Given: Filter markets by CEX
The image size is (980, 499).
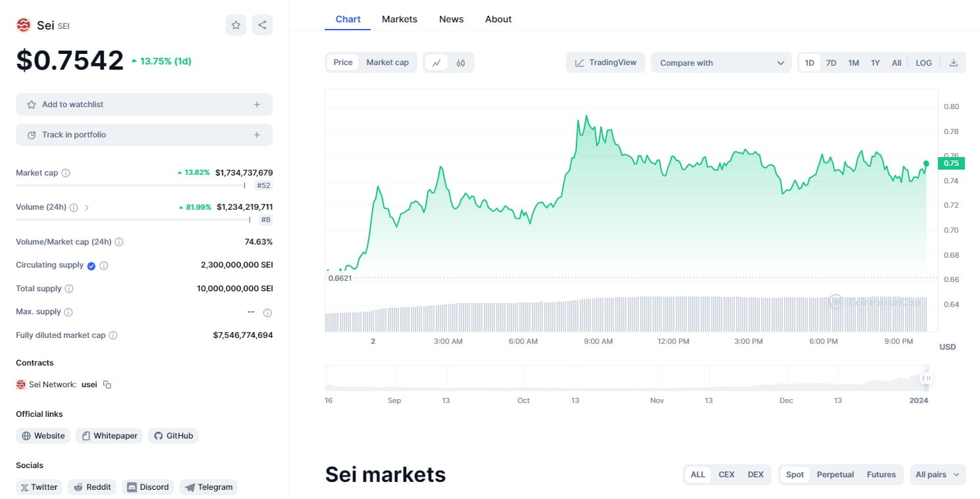Looking at the screenshot, I should [726, 475].
